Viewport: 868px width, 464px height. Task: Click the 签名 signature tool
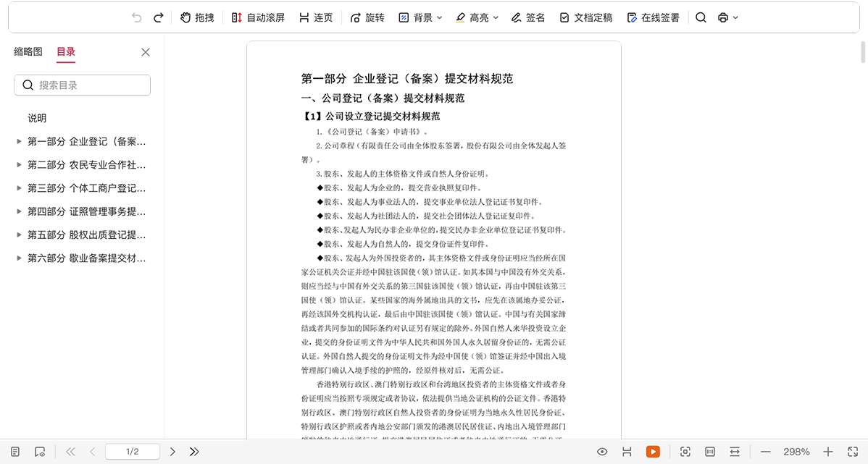point(527,17)
